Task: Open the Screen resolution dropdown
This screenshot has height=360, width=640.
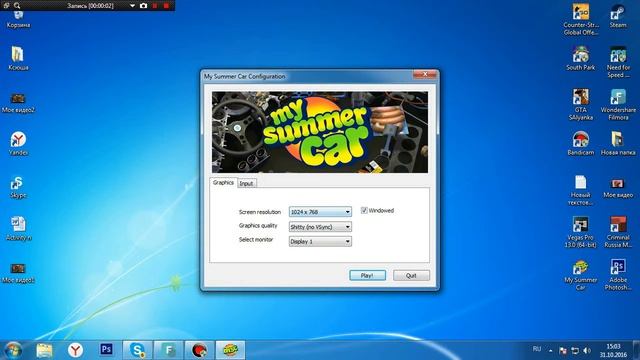Action: click(x=320, y=212)
